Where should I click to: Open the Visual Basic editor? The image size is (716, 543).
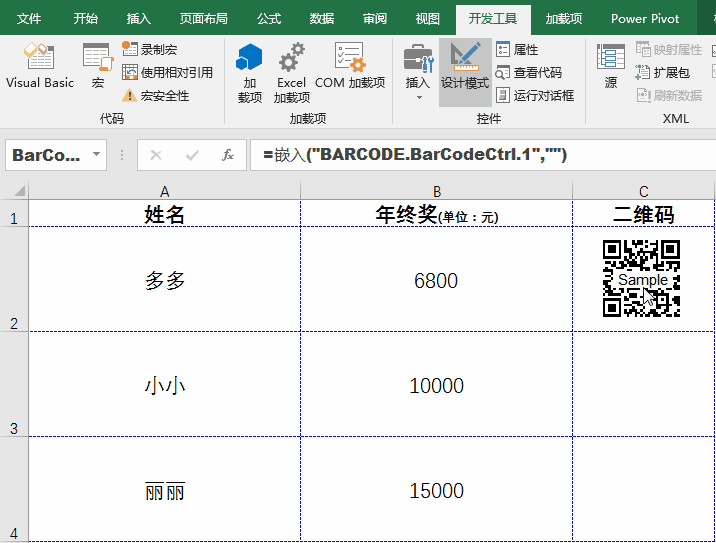[40, 66]
